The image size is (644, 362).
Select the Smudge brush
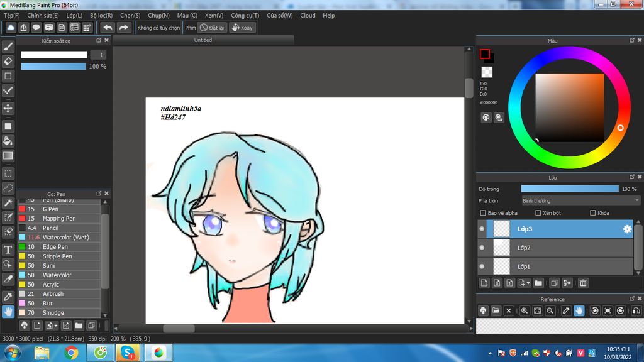pos(59,313)
